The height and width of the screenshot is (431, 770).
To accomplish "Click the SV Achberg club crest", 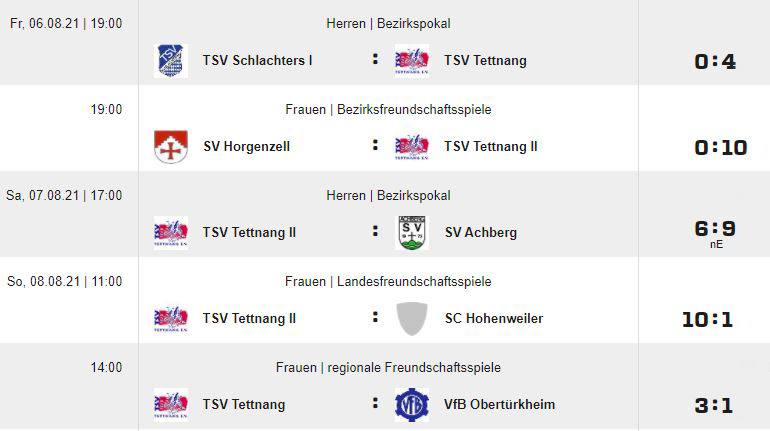I will pos(412,233).
